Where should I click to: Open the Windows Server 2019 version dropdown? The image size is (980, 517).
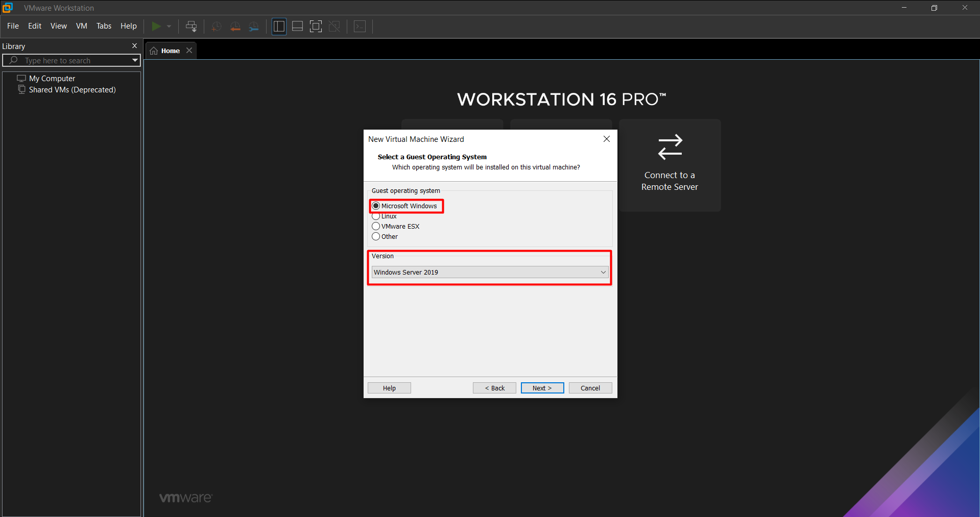click(490, 272)
